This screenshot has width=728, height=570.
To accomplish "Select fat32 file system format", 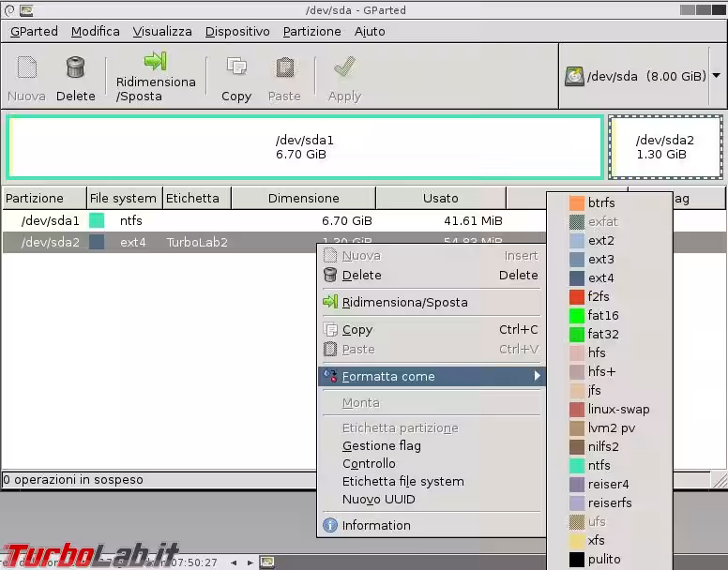I will point(603,335).
